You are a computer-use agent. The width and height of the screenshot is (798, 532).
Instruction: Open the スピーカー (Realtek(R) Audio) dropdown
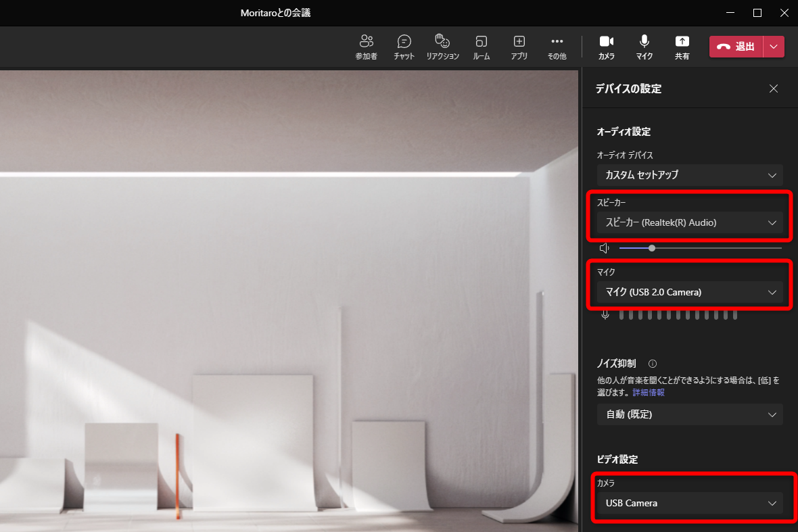click(690, 223)
